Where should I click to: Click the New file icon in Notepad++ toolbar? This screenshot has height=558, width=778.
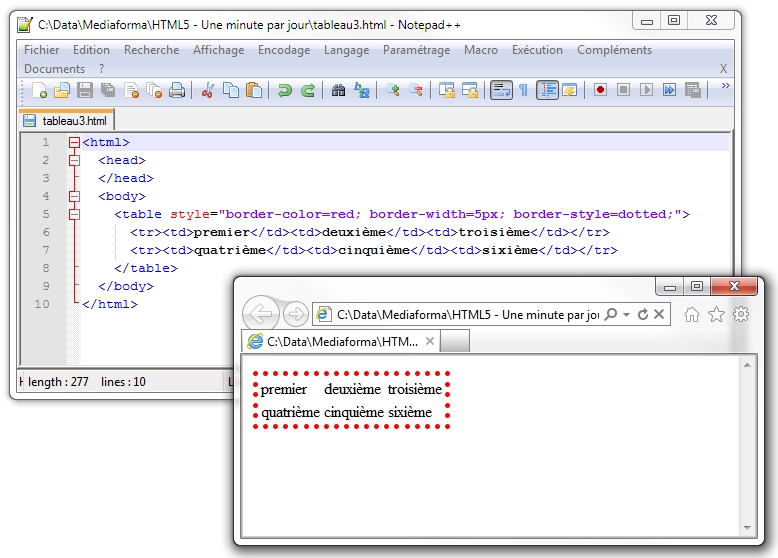pyautogui.click(x=39, y=90)
